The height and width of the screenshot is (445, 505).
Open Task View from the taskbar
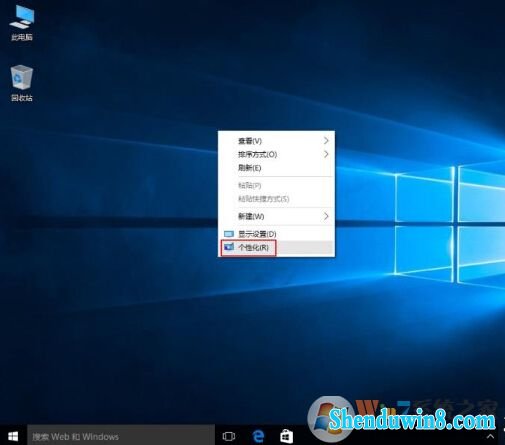[229, 436]
